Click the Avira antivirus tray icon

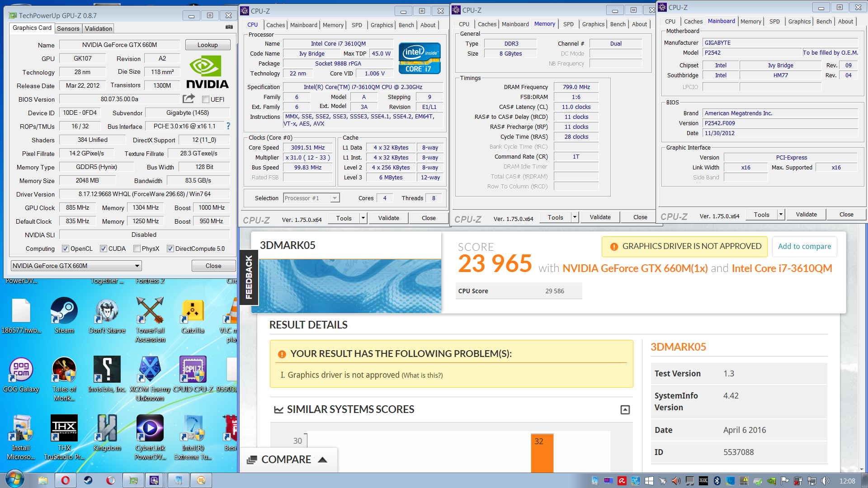(622, 481)
